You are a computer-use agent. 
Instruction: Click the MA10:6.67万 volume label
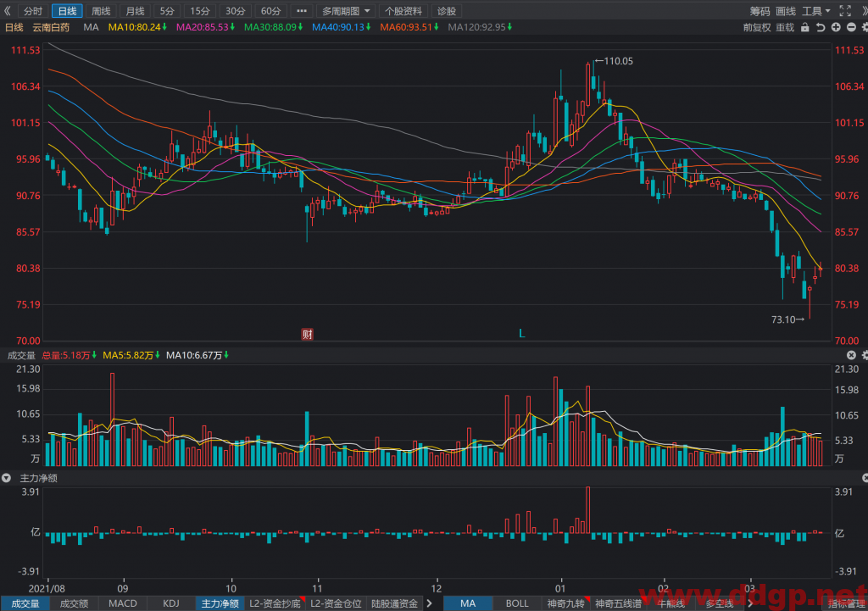click(x=198, y=355)
